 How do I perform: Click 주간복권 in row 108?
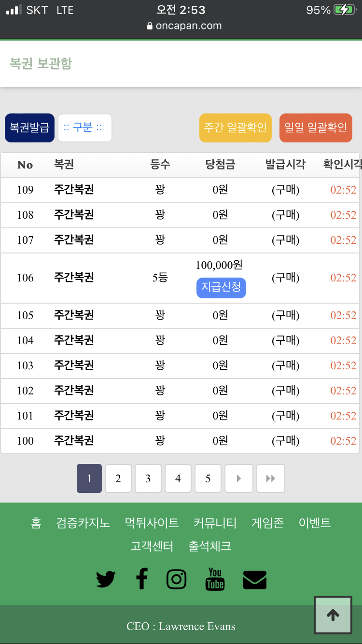click(74, 214)
